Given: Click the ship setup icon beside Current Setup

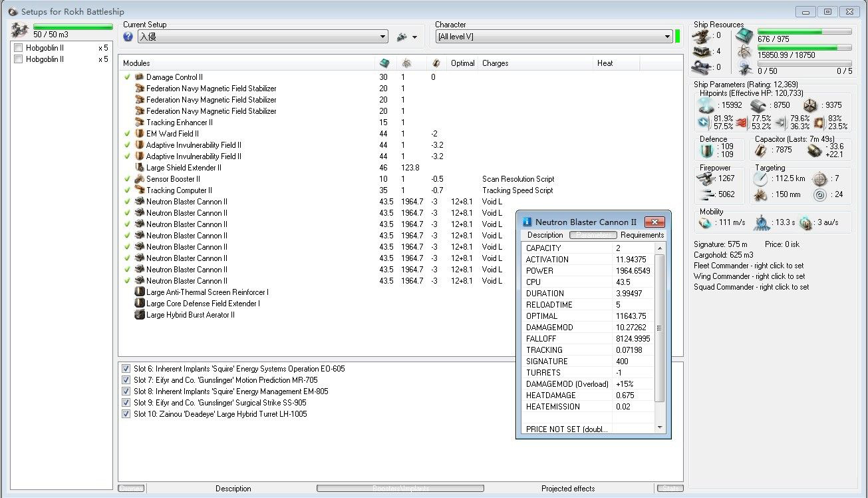Looking at the screenshot, I should 402,37.
